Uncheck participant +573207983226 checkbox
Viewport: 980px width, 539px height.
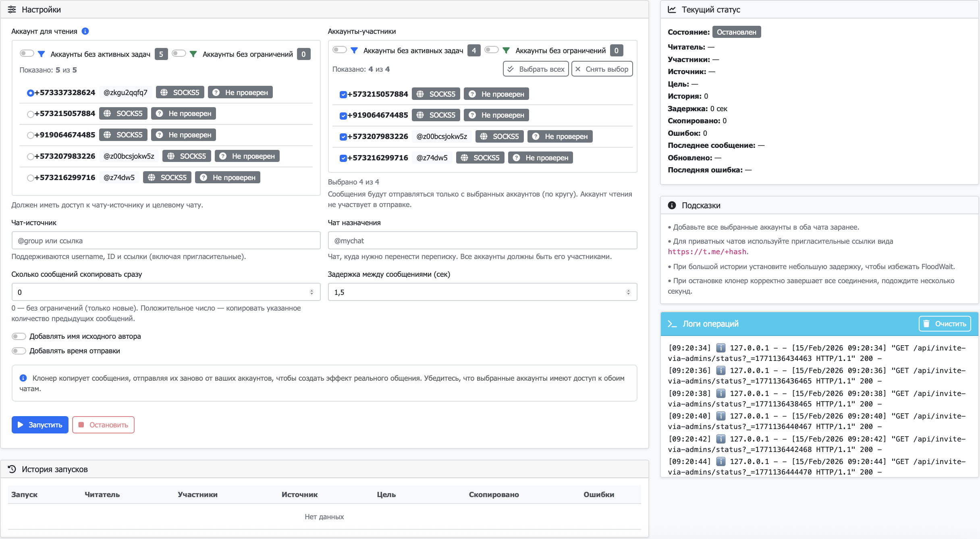pyautogui.click(x=343, y=137)
